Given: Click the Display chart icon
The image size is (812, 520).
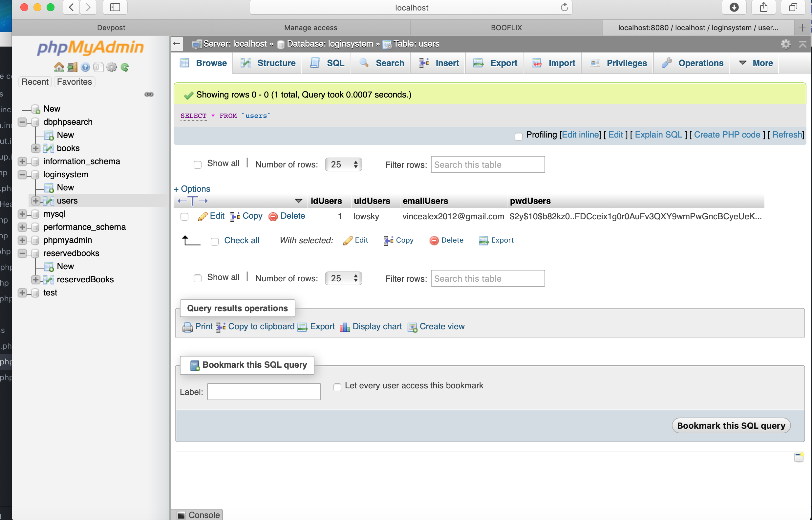Looking at the screenshot, I should click(x=344, y=327).
